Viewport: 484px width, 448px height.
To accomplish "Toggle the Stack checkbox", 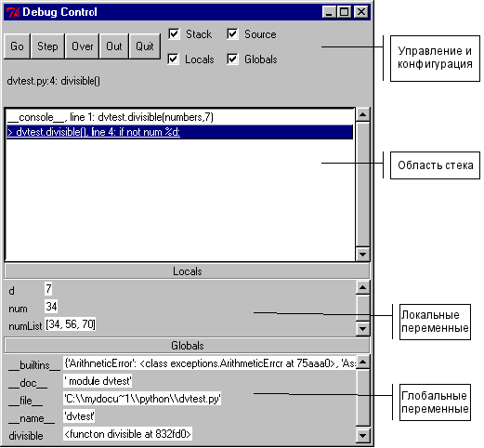I will point(174,33).
